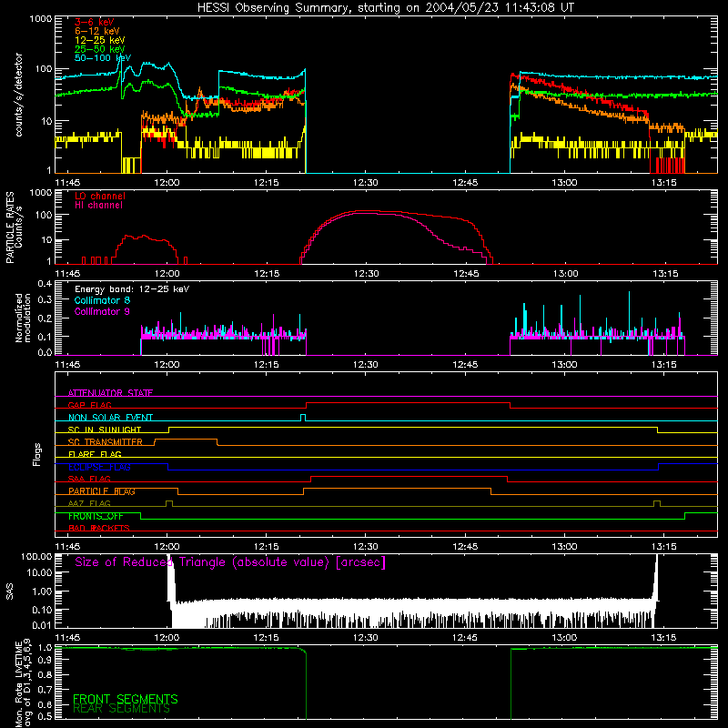Click the NON_SOLAR_EVENT pulse near 12:20
728x728 pixels.
point(303,418)
